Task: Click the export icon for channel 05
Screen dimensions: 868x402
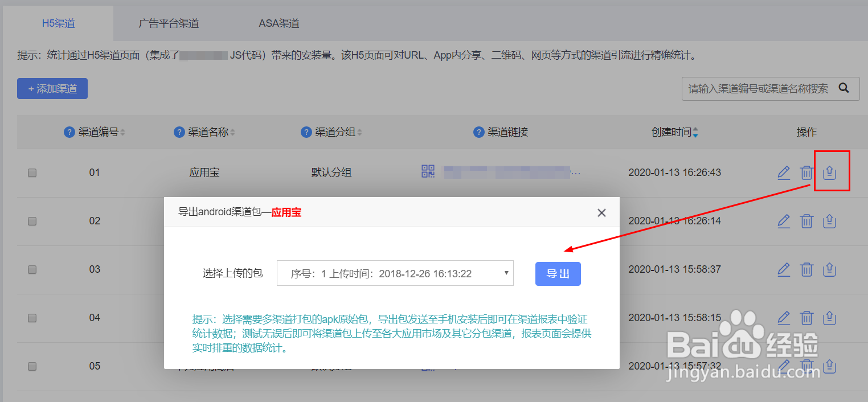Action: tap(829, 366)
